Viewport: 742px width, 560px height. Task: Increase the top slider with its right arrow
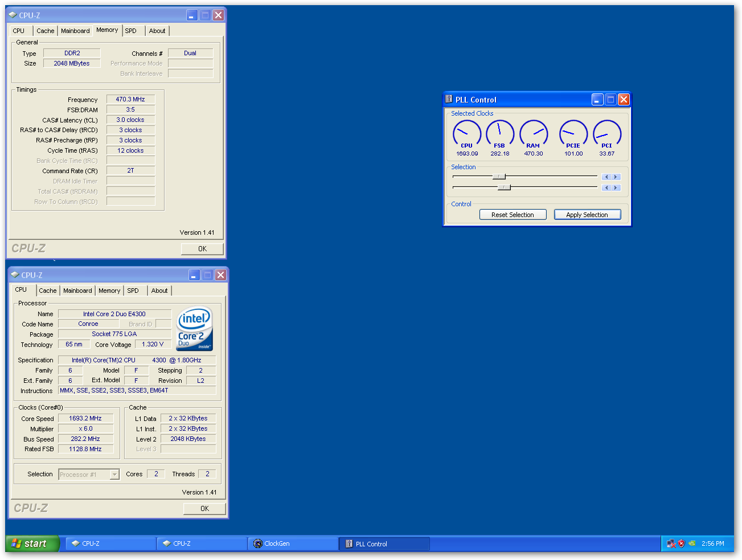[616, 177]
